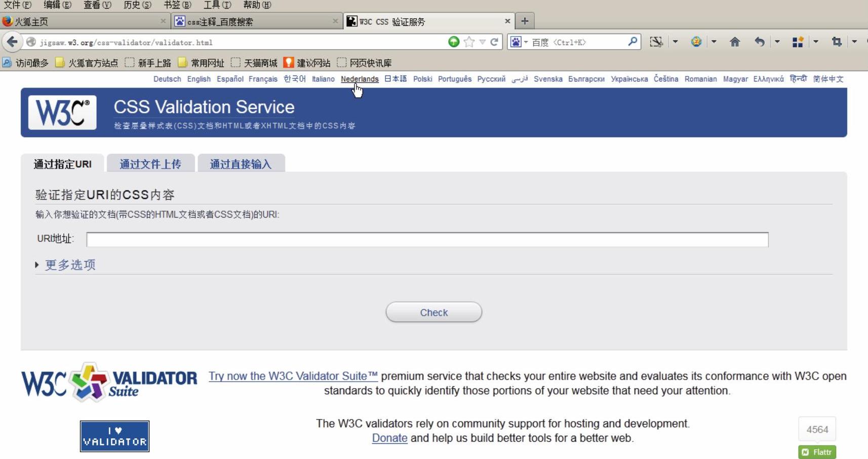Click the Check button
Viewport: 868px width, 459px height.
point(434,312)
